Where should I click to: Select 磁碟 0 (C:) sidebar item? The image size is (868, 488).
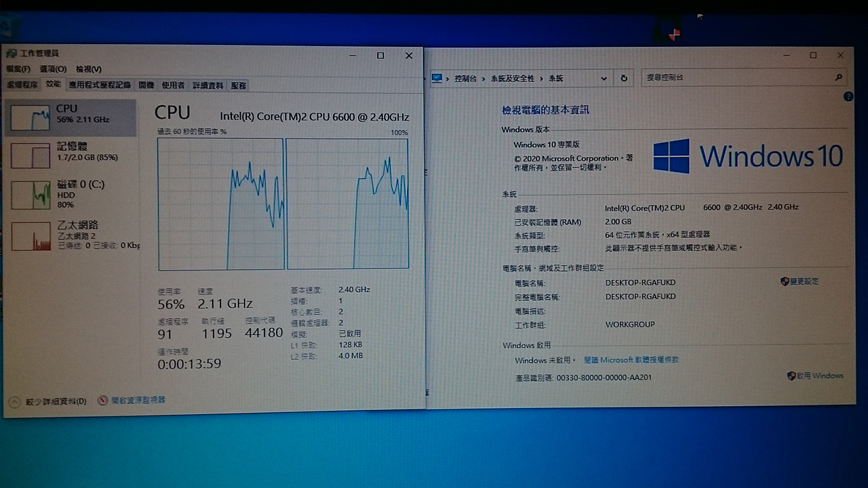[71, 193]
